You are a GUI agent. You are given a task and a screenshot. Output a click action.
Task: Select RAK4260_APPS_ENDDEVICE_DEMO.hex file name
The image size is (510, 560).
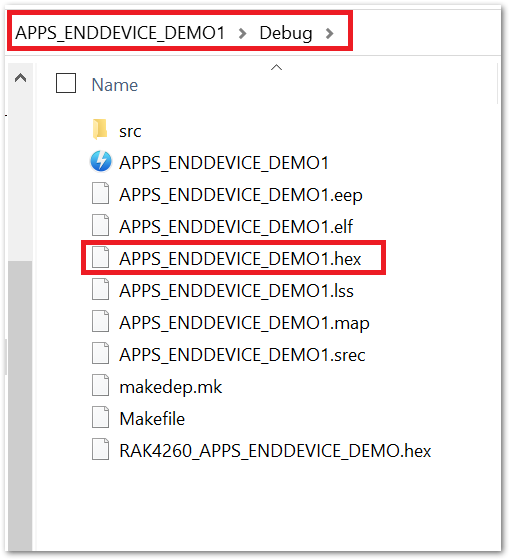click(275, 451)
